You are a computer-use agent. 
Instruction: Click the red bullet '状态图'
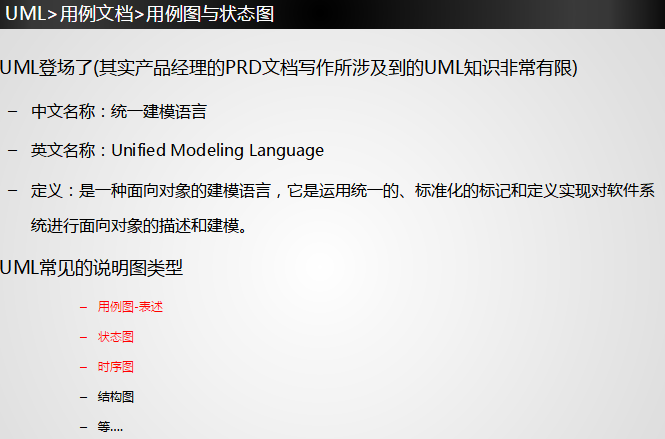(116, 337)
